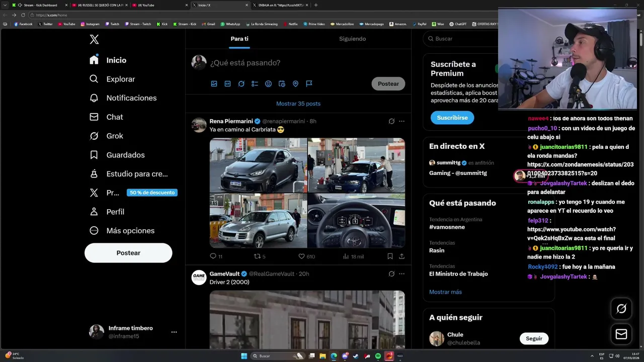Reply to Rena Piermarini's post

click(215, 256)
